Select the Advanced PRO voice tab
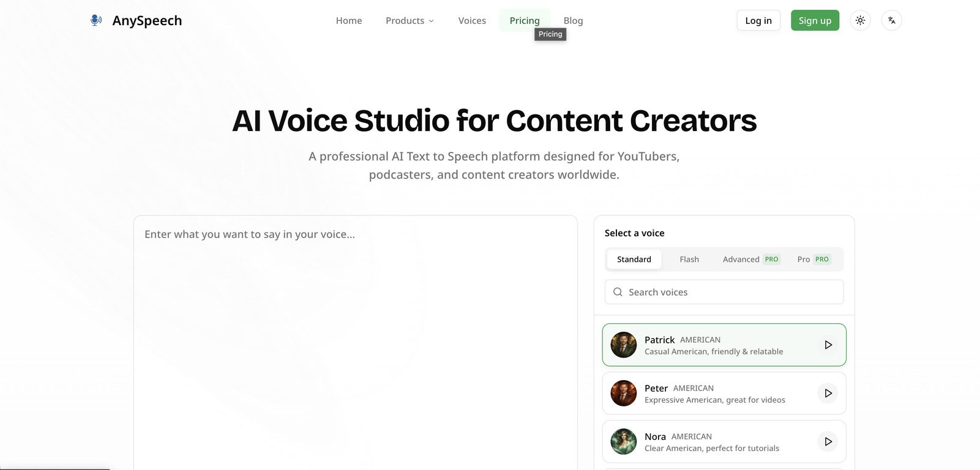 coord(750,259)
